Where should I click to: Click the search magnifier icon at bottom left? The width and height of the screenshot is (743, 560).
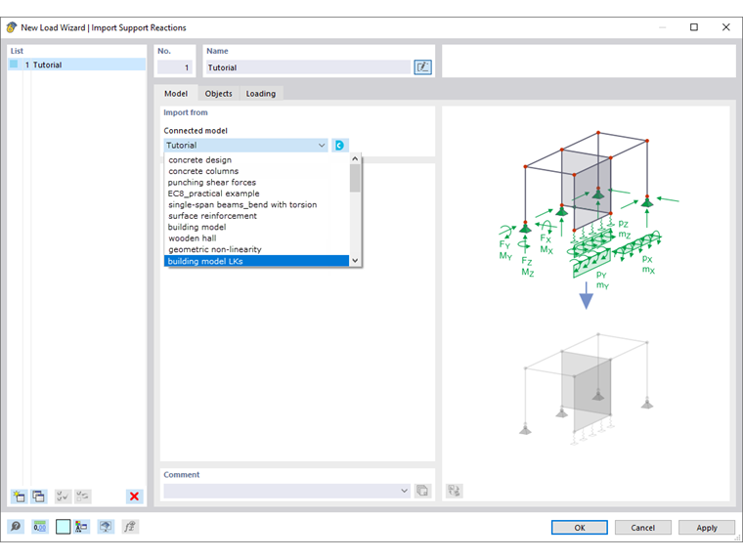16,527
